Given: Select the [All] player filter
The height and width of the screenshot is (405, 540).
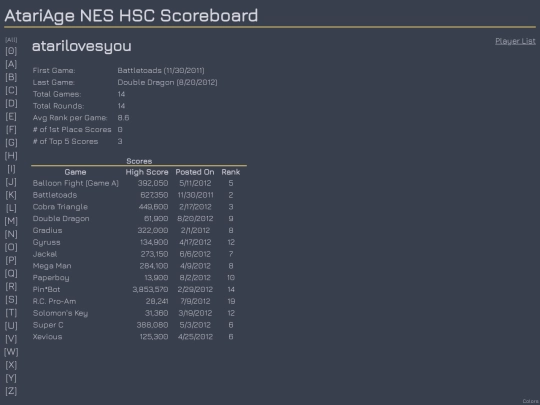Looking at the screenshot, I should [x=11, y=40].
